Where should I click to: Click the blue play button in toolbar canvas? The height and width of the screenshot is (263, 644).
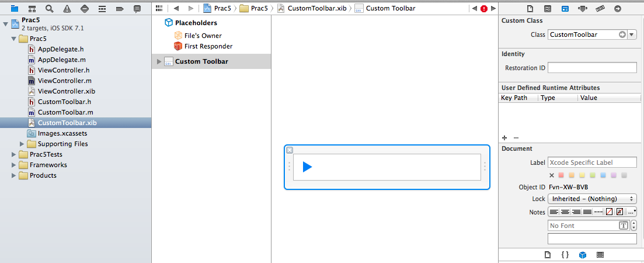pos(307,167)
